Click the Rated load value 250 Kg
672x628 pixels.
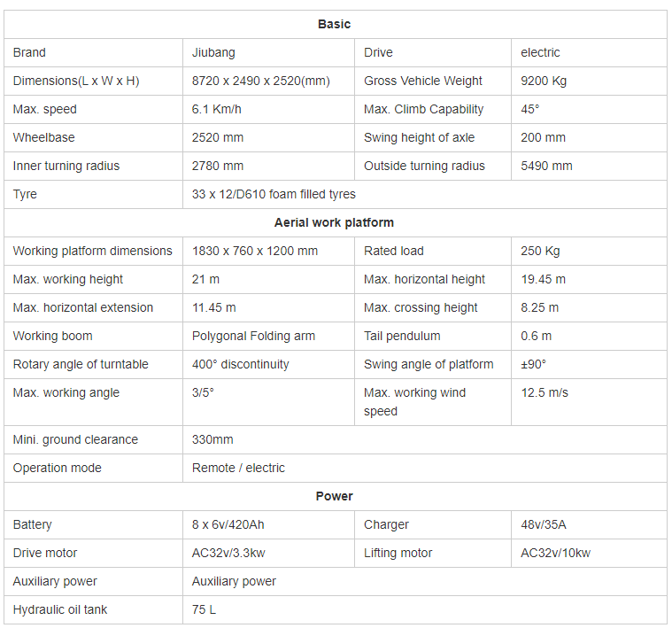[x=540, y=251]
